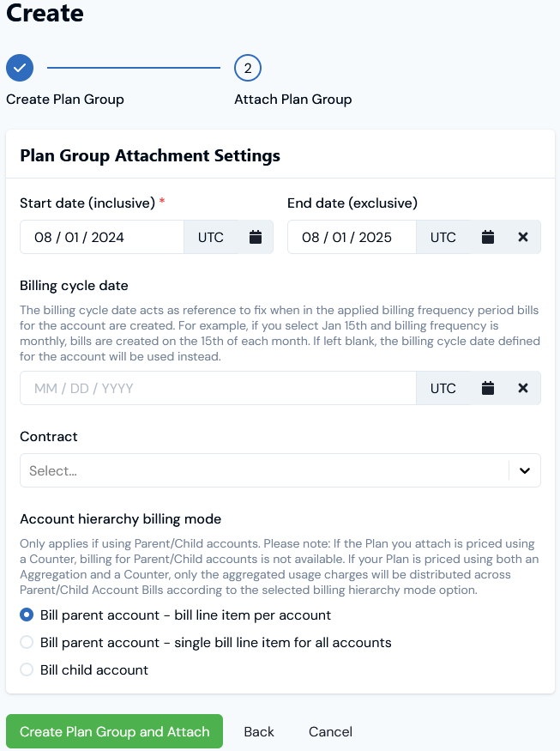Choose single bill line item for all accounts
Screen dimensions: 560x751
coord(26,642)
